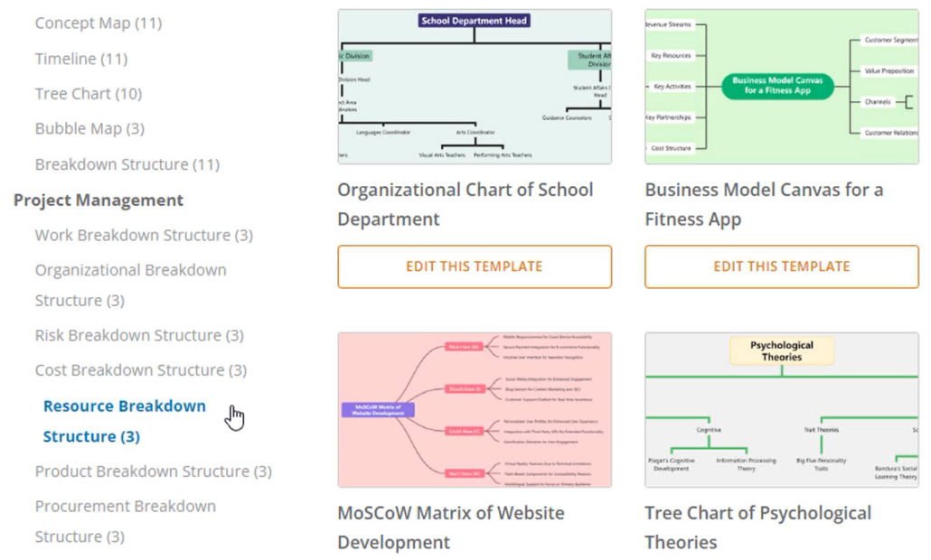Open the Fitness App Business Model Canvas thumbnail
Screen dimensions: 931x560
[x=780, y=84]
